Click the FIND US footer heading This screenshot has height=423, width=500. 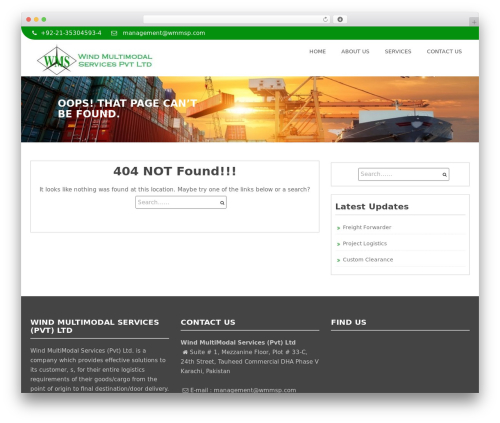coord(349,323)
